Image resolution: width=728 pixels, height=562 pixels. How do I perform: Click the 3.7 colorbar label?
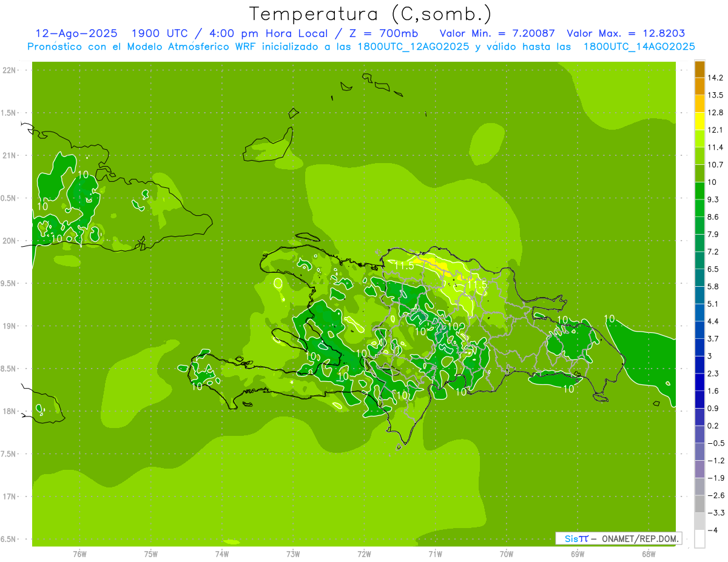click(713, 339)
